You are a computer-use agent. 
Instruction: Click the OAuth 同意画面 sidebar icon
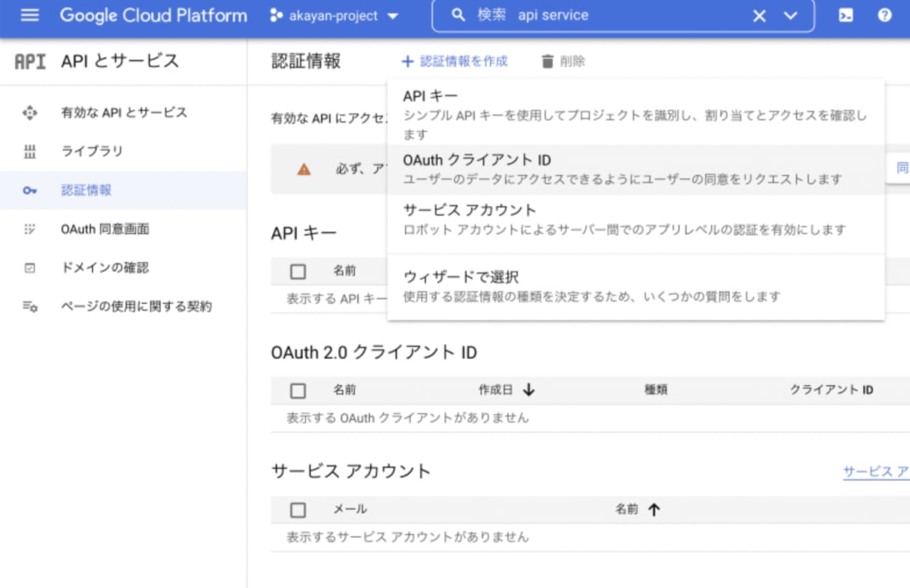(x=30, y=229)
